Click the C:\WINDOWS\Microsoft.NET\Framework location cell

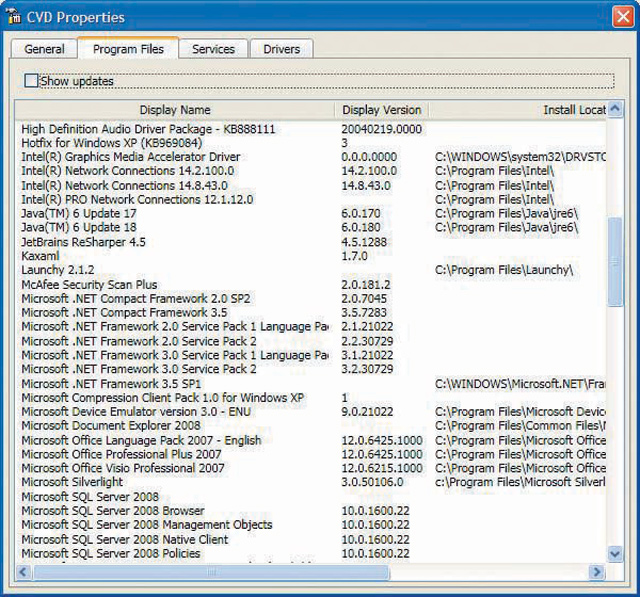[520, 384]
